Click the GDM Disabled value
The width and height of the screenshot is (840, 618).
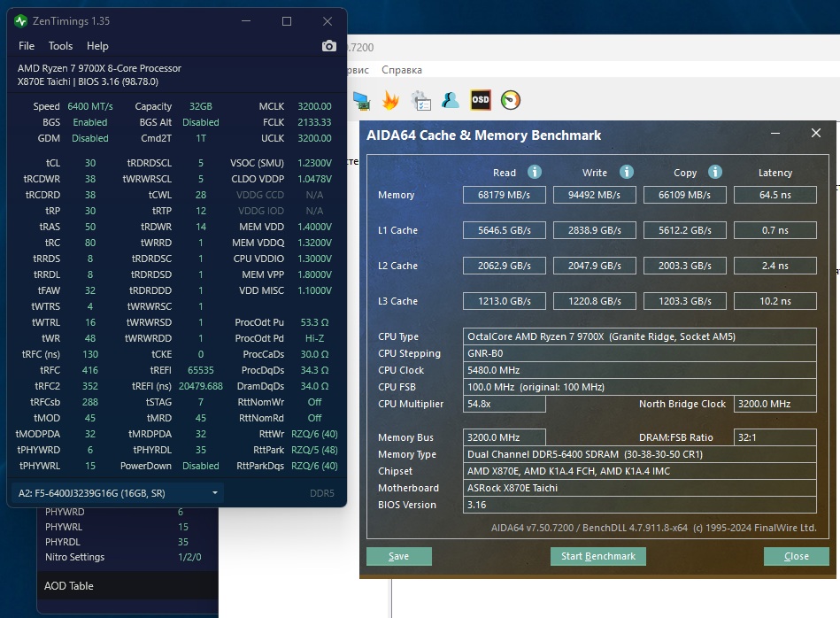click(x=90, y=138)
